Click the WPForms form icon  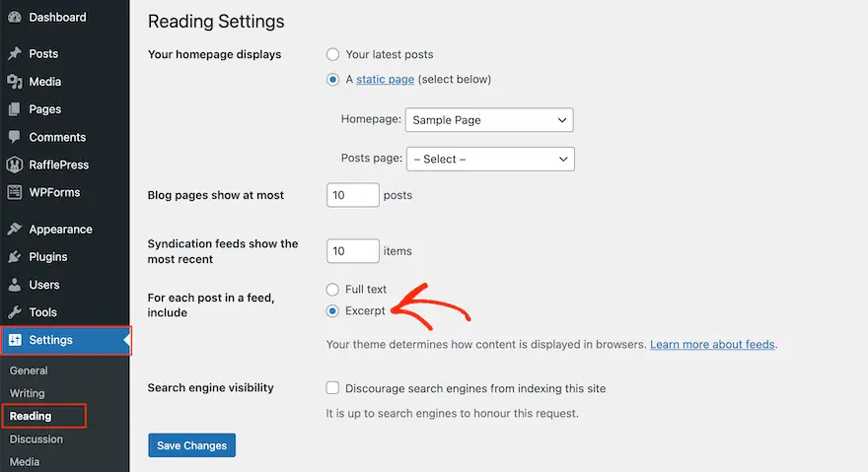coord(15,192)
